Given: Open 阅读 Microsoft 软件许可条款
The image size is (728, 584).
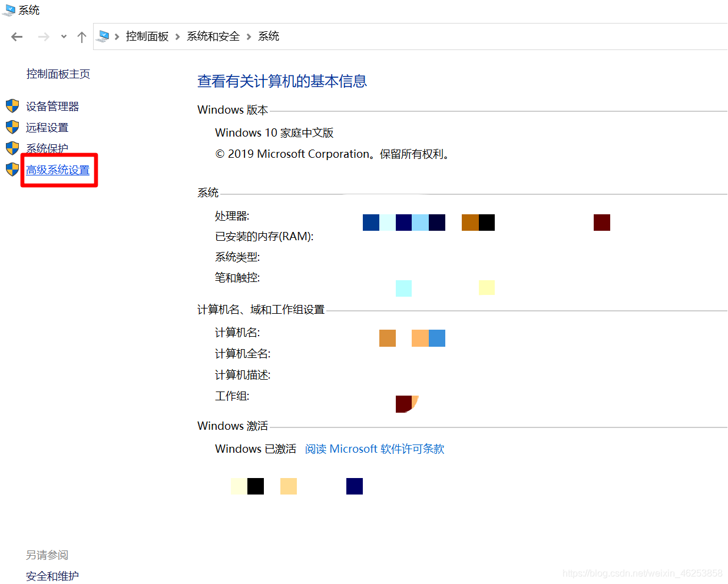Looking at the screenshot, I should click(x=375, y=449).
